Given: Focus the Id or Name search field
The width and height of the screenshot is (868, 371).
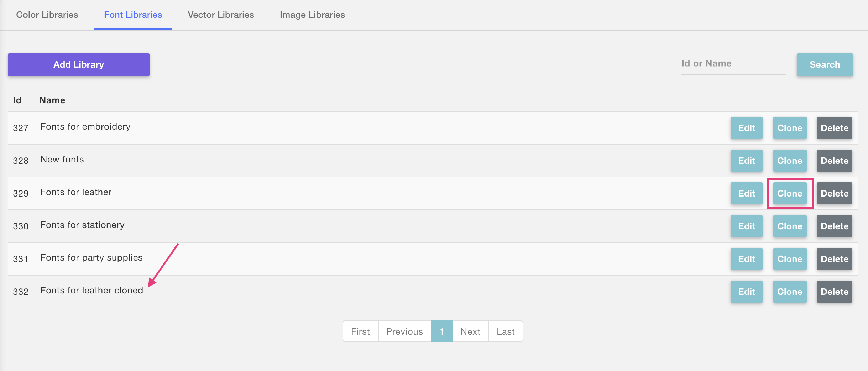Looking at the screenshot, I should click(x=733, y=64).
